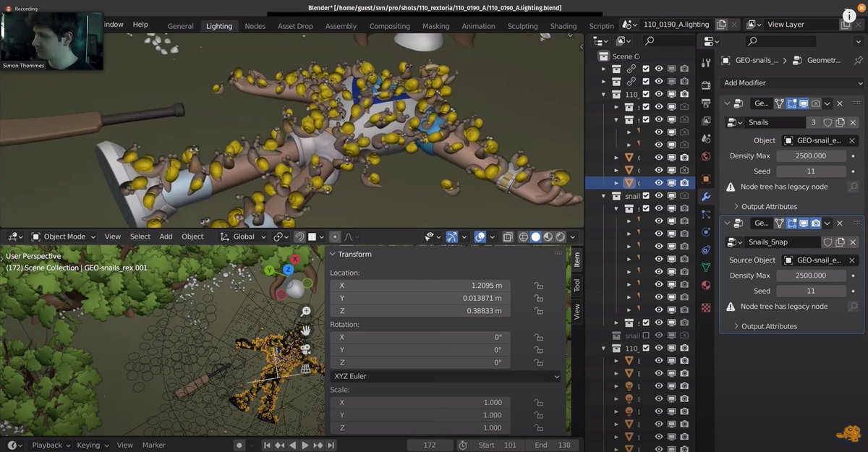The image size is (868, 452).
Task: Click the current frame field 172
Action: 430,445
